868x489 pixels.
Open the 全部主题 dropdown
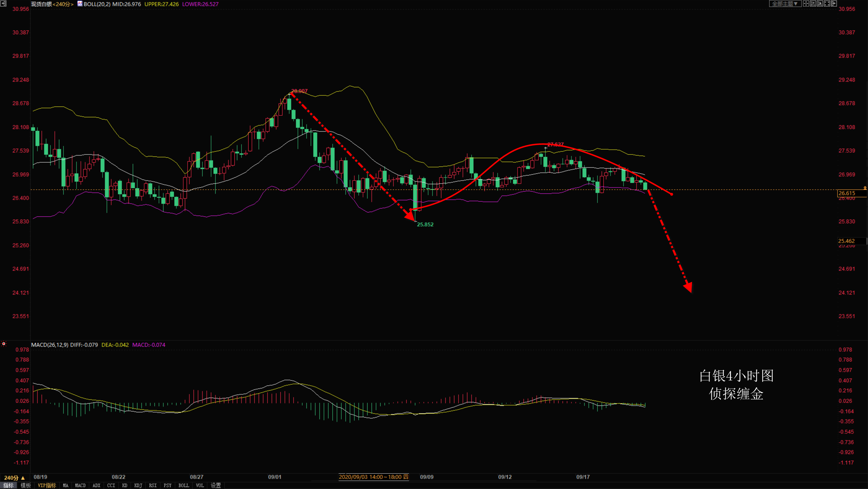(x=786, y=3)
